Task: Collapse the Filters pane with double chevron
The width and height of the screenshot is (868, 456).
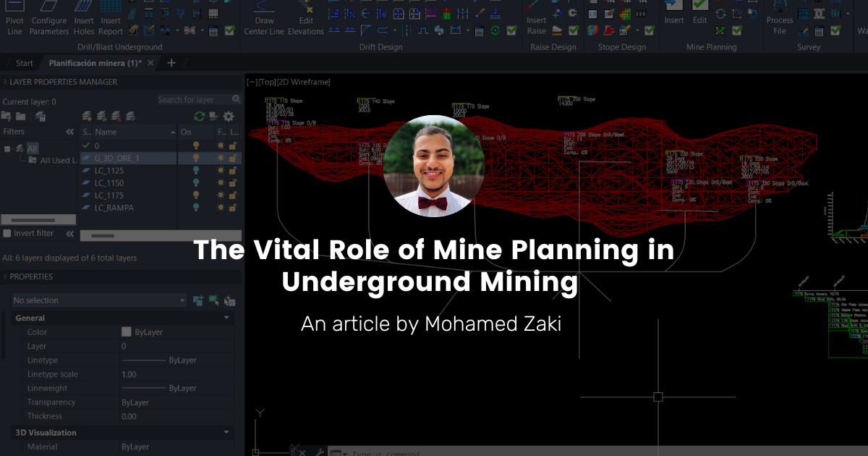Action: (69, 132)
